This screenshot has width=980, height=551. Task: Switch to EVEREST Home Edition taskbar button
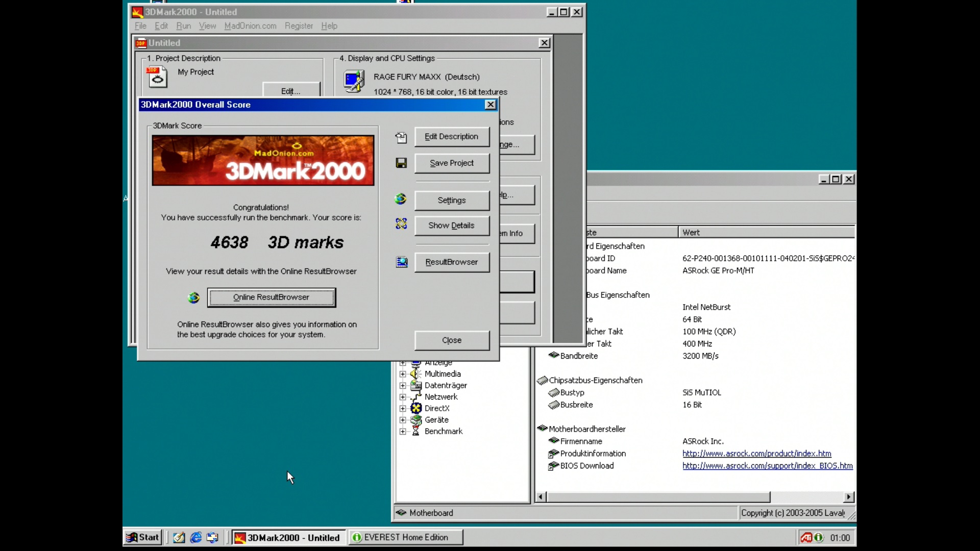[406, 537]
